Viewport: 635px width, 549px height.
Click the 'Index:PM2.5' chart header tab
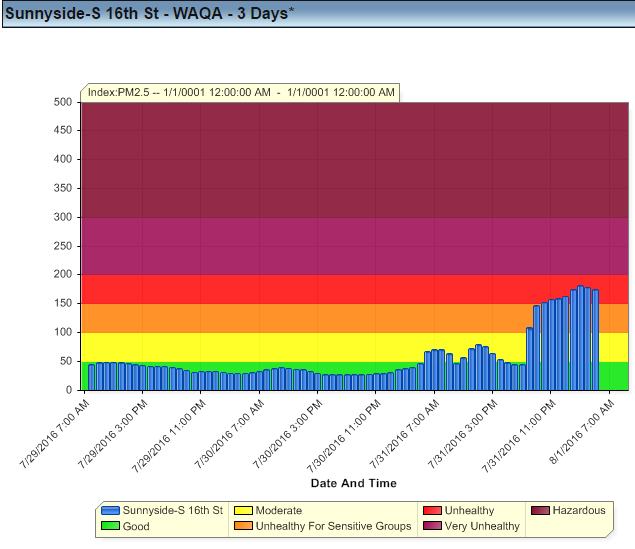[x=241, y=92]
